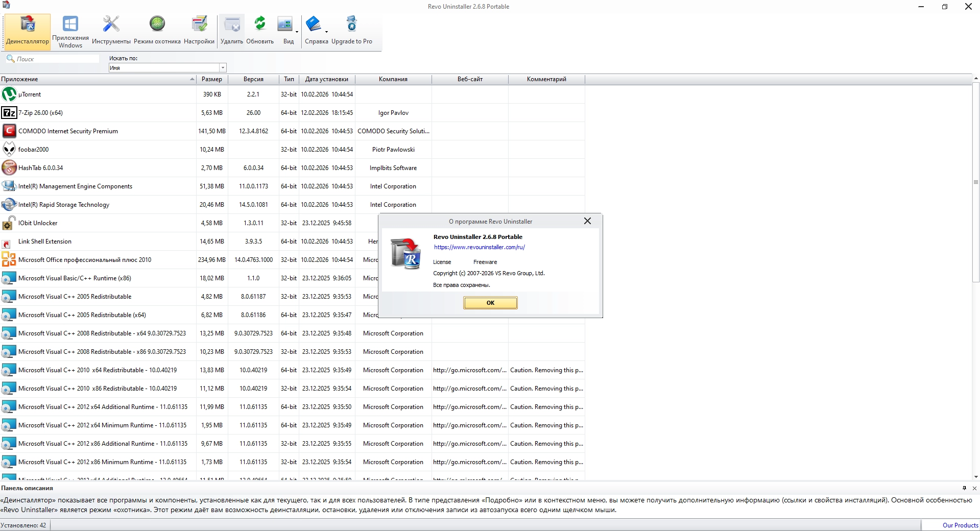Close the Панель описания panel
Image resolution: width=980 pixels, height=531 pixels.
(974, 488)
